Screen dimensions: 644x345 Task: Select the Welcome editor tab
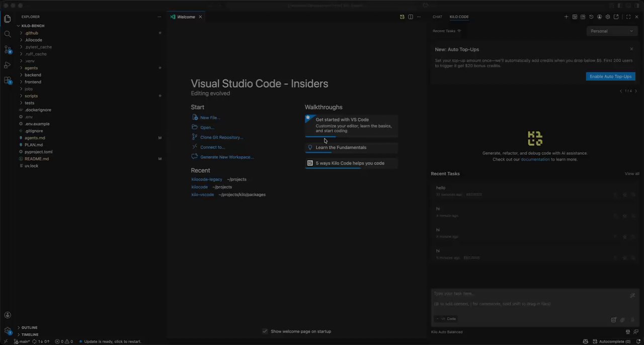[186, 17]
